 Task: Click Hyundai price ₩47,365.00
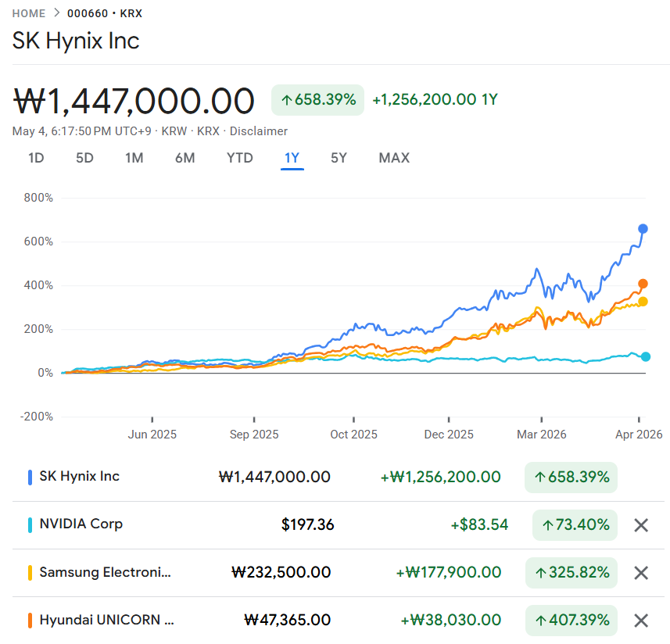287,620
